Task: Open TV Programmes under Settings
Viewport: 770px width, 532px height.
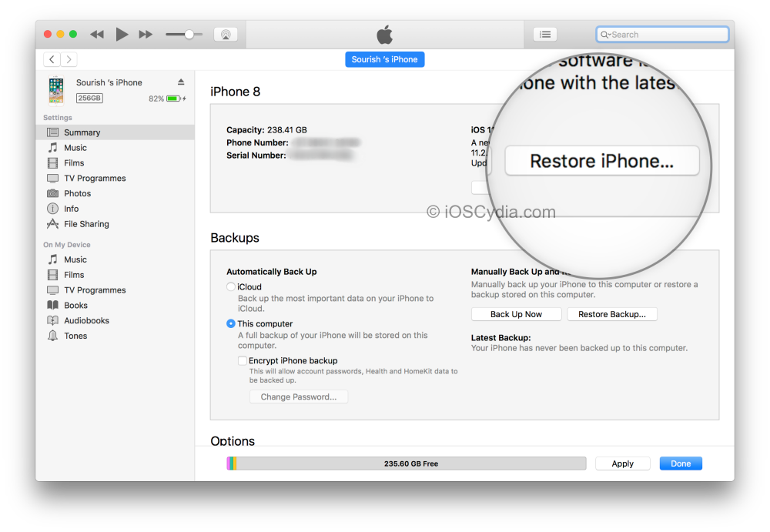Action: coord(115,178)
